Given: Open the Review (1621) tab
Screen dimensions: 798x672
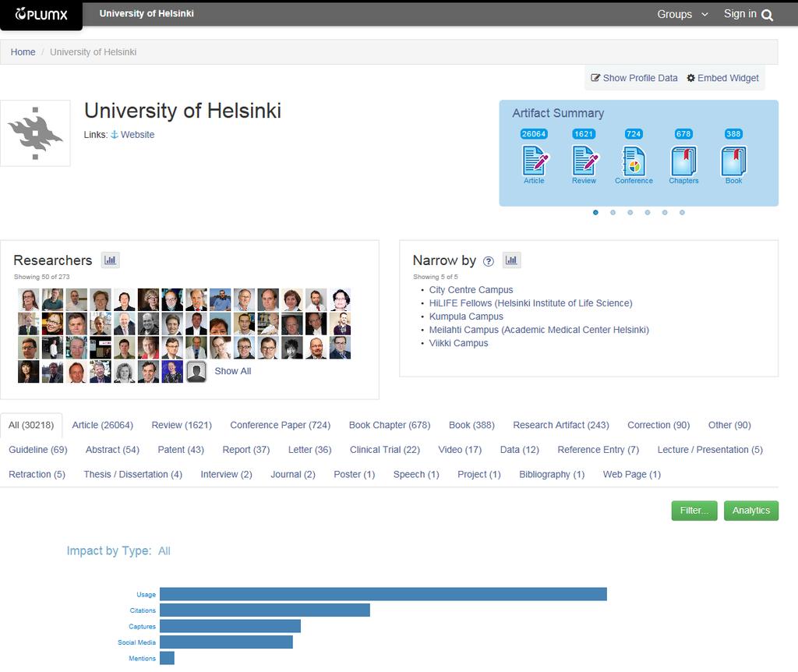Looking at the screenshot, I should pos(182,425).
